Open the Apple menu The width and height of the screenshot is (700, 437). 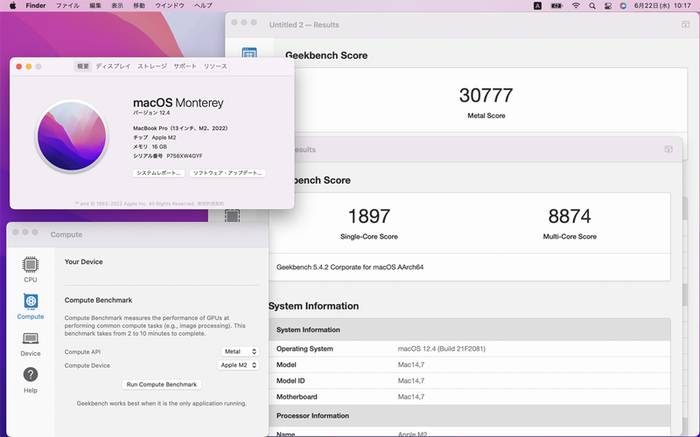pos(12,5)
